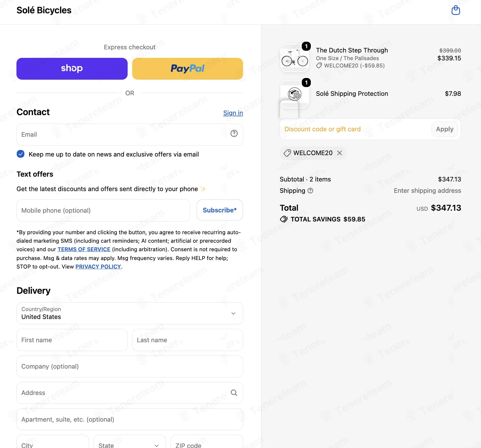Click Apply discount code button

[445, 129]
